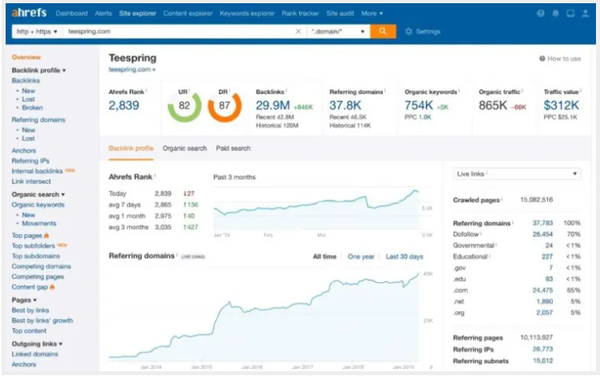This screenshot has width=600, height=376.
Task: Switch chart range to One year
Action: [x=361, y=257]
